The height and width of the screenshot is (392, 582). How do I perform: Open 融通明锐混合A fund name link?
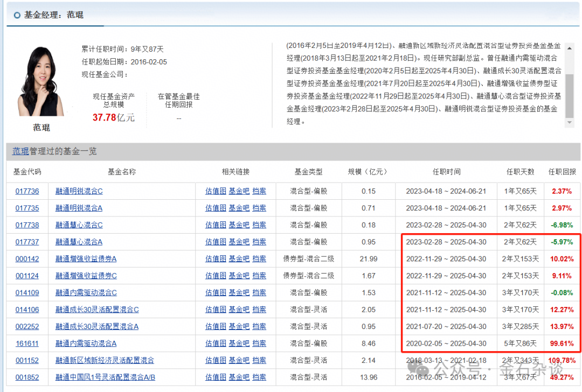[79, 208]
